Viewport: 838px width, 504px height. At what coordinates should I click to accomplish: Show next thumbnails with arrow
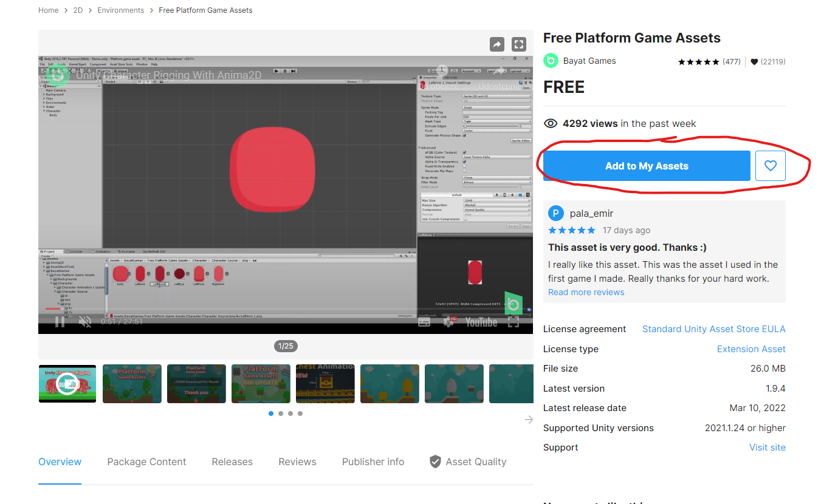click(529, 420)
